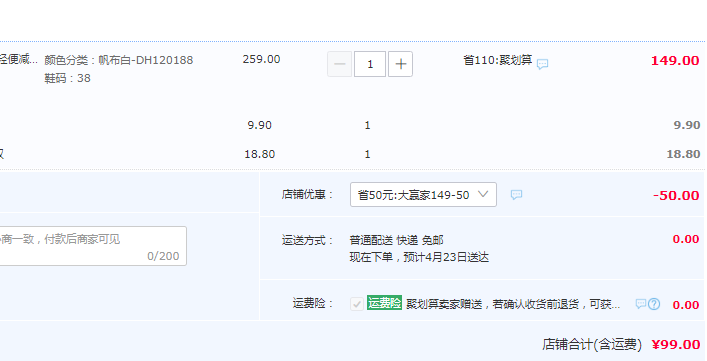This screenshot has height=361, width=707.
Task: Click the 0/200 character counter
Action: (163, 256)
